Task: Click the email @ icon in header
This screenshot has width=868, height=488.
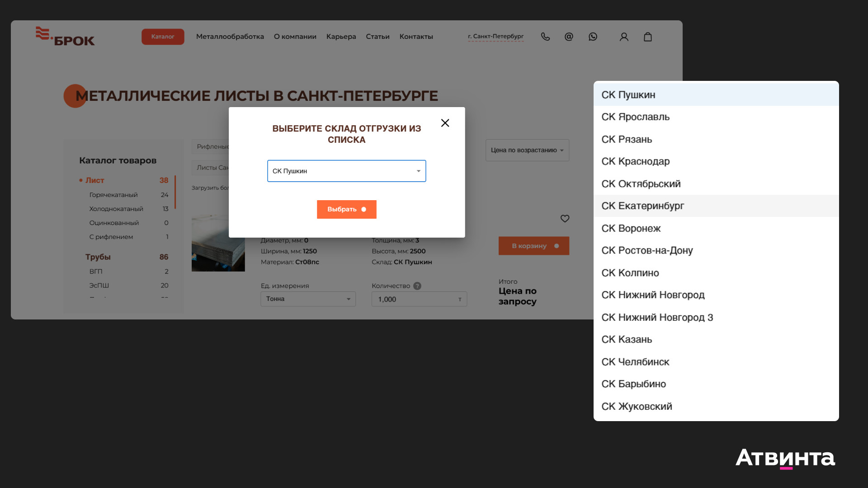Action: tap(569, 37)
